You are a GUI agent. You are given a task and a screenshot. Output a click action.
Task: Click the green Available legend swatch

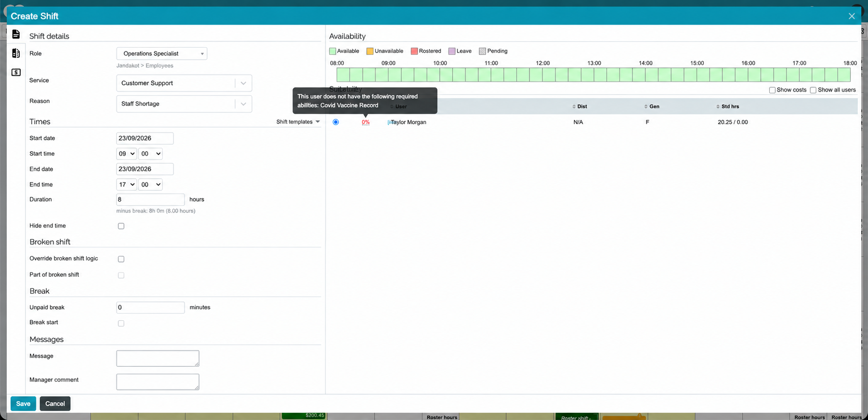333,51
